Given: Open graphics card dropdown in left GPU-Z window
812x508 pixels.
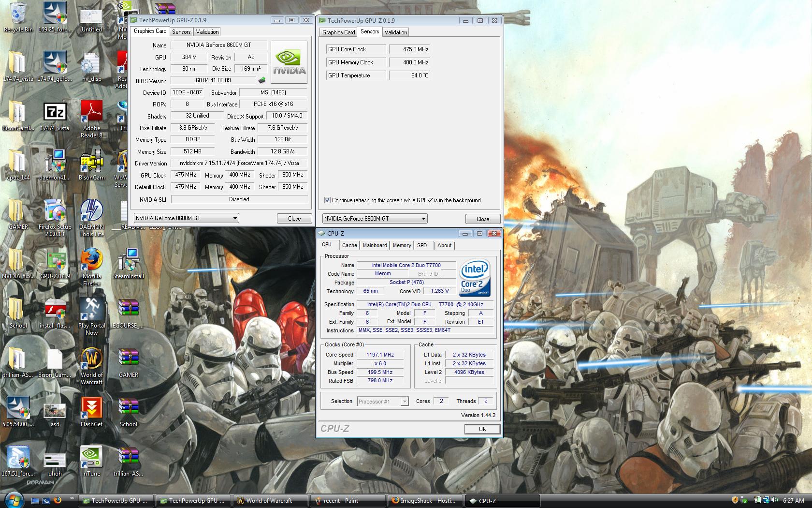Looking at the screenshot, I should [186, 218].
